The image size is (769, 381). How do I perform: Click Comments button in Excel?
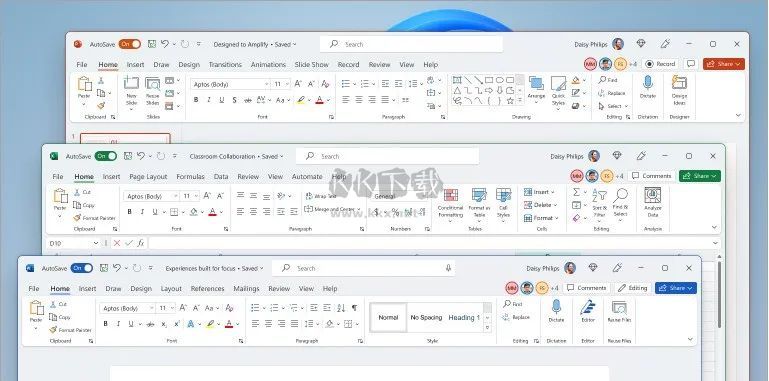pyautogui.click(x=651, y=176)
